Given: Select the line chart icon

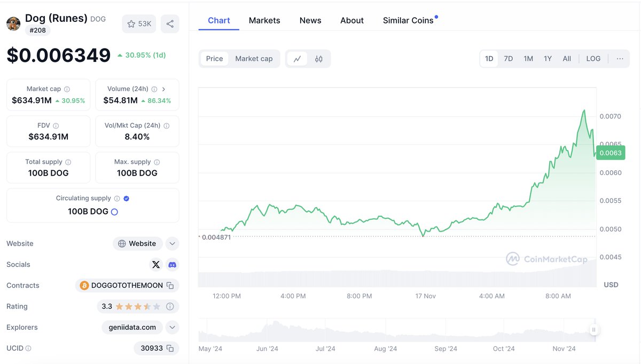Looking at the screenshot, I should [298, 59].
